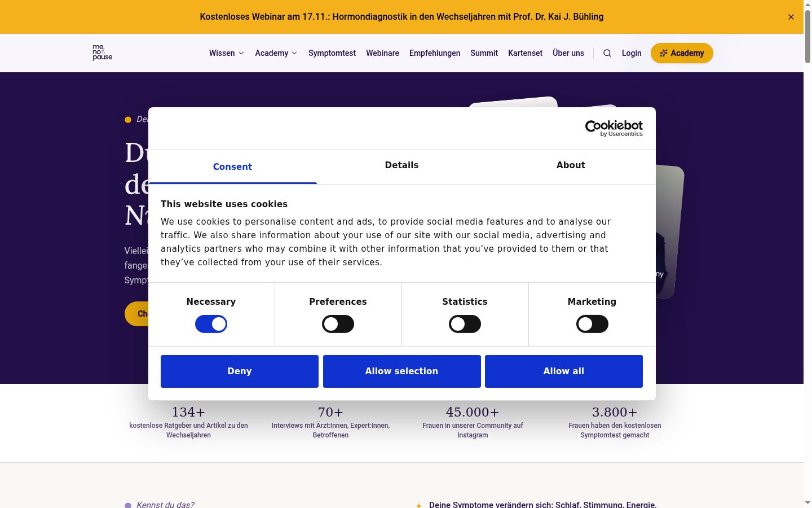Open the Kartenset navigation link
Viewport: 812px width, 508px height.
(525, 53)
